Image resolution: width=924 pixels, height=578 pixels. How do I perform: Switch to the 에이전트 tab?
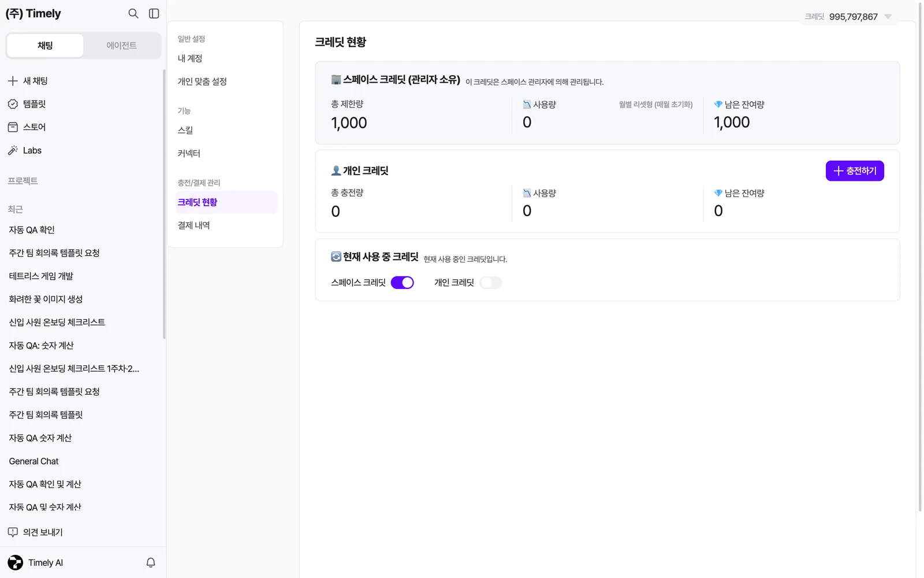122,46
